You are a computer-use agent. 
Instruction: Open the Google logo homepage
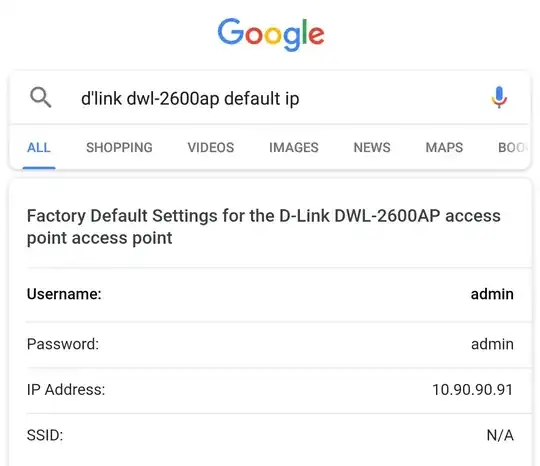point(271,34)
